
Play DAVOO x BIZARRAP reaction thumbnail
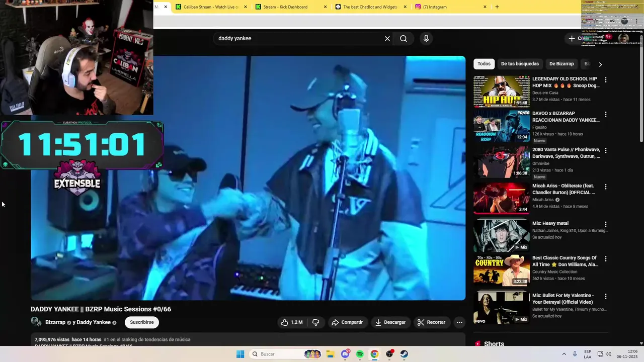coord(502,126)
